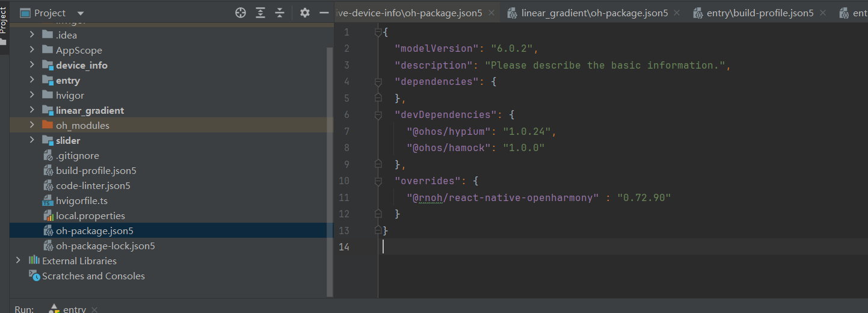
Task: Click code-linter.json5 file icon
Action: pyautogui.click(x=48, y=185)
